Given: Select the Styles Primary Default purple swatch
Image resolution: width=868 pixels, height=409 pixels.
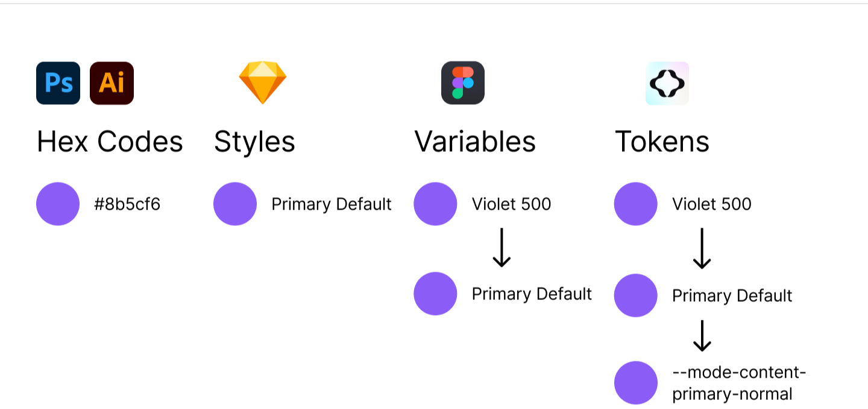Looking at the screenshot, I should [235, 204].
